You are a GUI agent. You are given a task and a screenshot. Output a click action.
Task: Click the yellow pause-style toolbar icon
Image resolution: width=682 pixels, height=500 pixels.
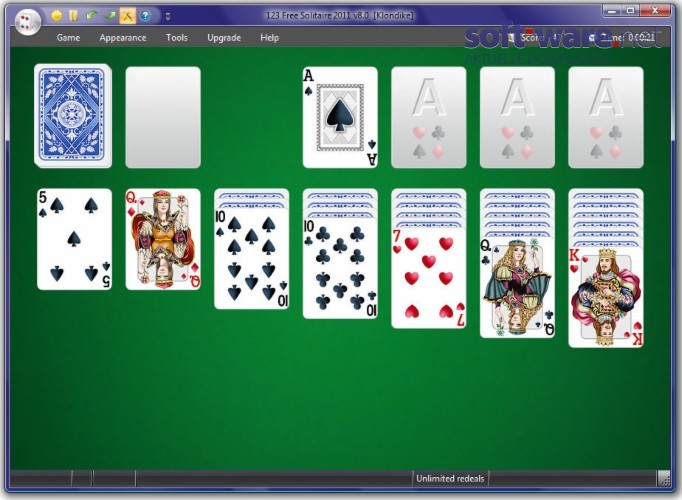(74, 16)
